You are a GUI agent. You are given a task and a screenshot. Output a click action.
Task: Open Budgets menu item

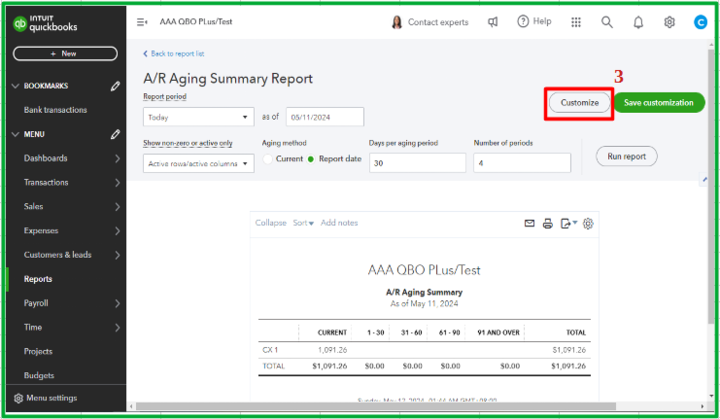(x=39, y=376)
